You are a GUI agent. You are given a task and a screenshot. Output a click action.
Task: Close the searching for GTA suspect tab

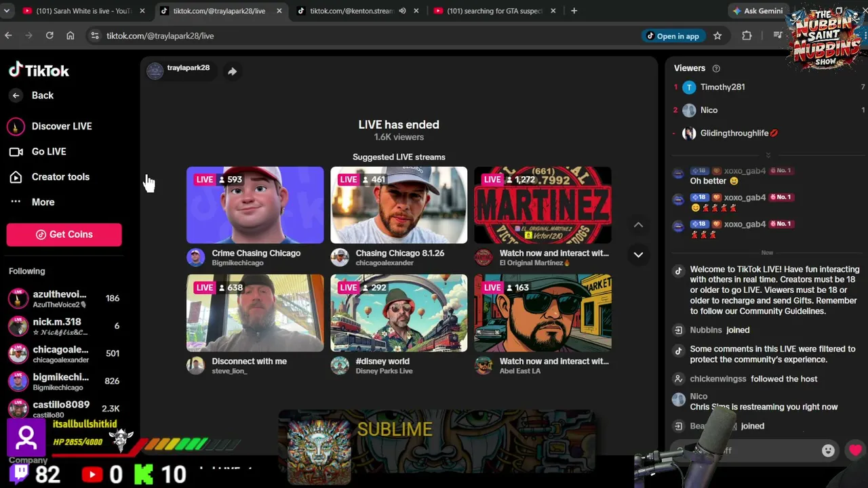coord(553,11)
